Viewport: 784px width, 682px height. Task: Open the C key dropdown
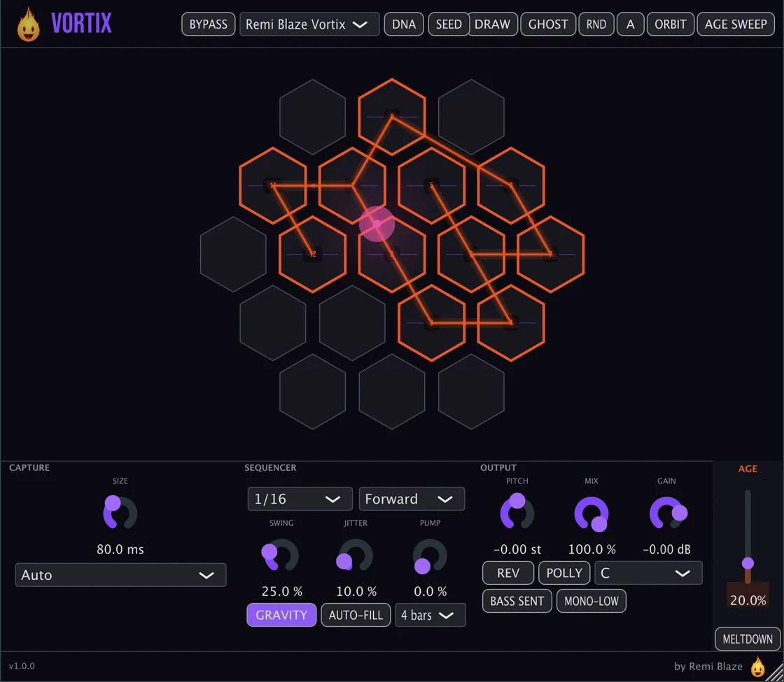[648, 573]
